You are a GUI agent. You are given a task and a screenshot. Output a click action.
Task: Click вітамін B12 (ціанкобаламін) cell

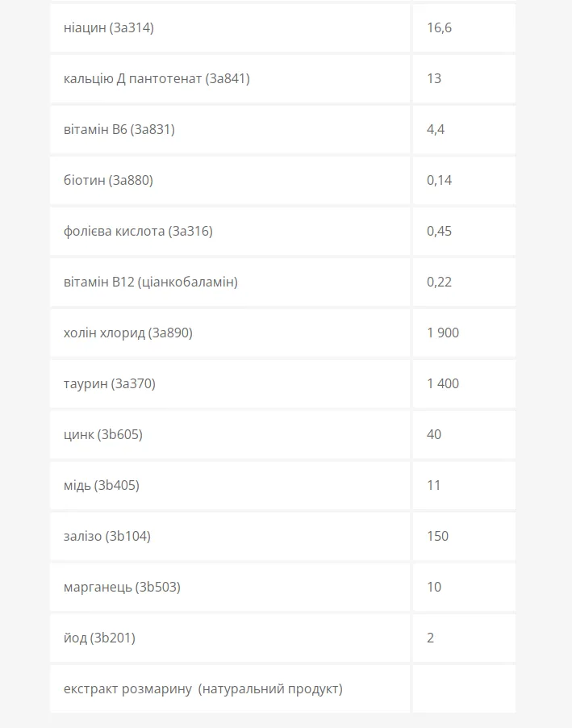pos(230,282)
